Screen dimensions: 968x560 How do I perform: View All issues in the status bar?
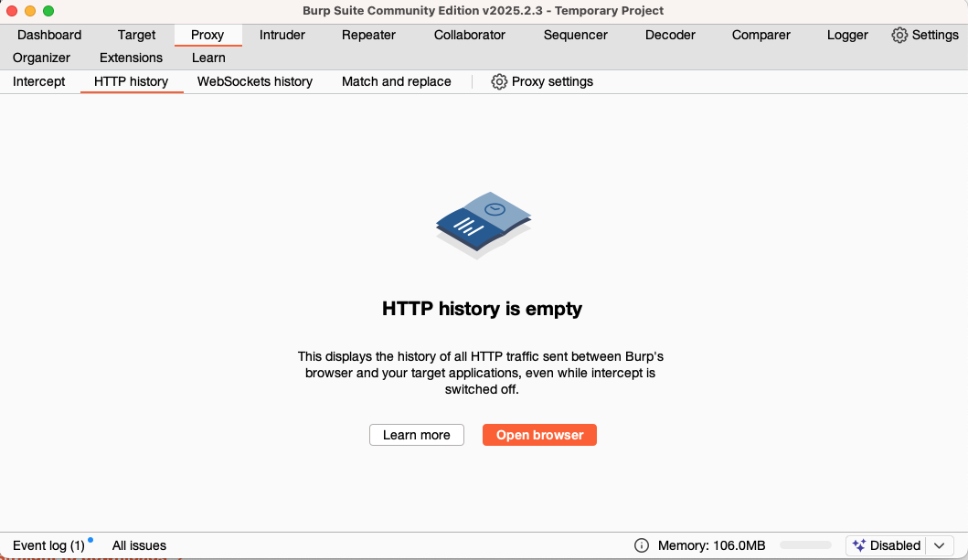click(139, 545)
